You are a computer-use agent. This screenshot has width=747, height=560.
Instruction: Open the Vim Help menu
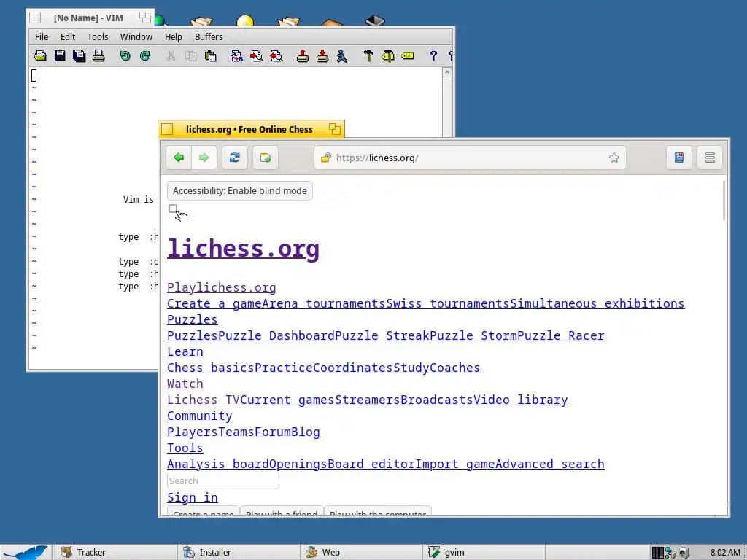[174, 36]
